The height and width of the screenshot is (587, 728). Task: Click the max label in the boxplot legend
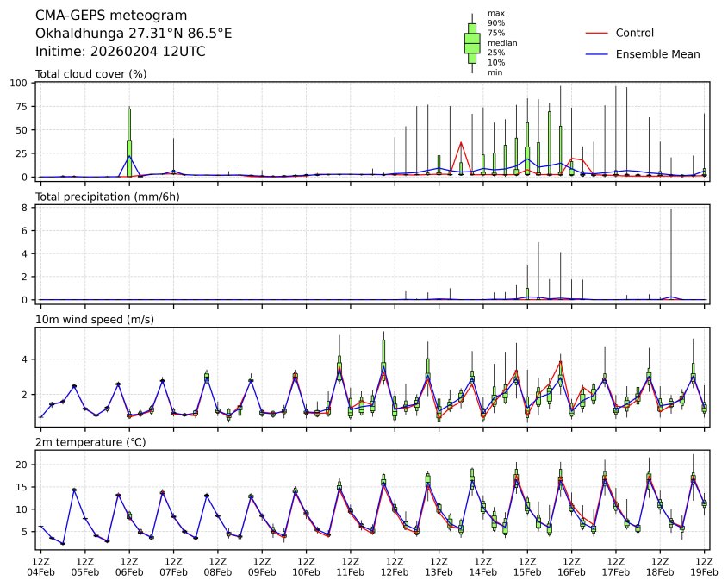point(495,13)
